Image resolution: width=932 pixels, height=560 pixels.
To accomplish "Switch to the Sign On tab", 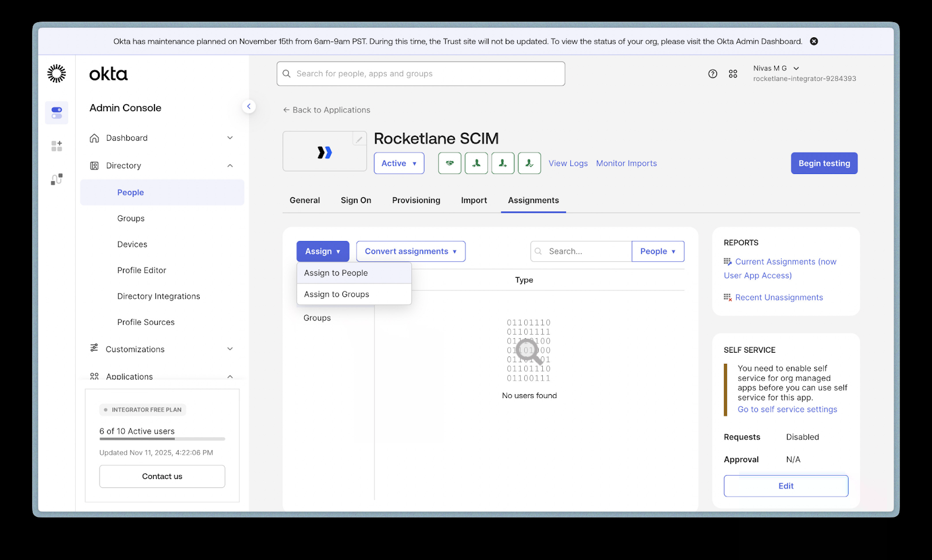I will click(x=356, y=200).
